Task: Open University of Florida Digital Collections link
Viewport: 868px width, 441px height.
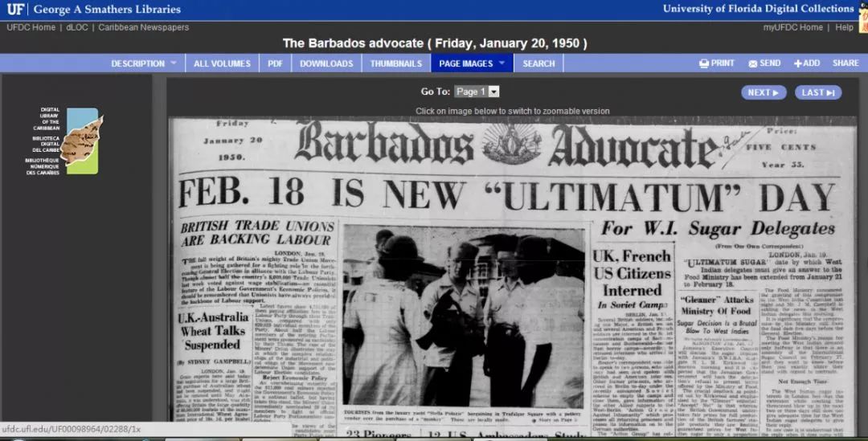Action: coord(759,9)
